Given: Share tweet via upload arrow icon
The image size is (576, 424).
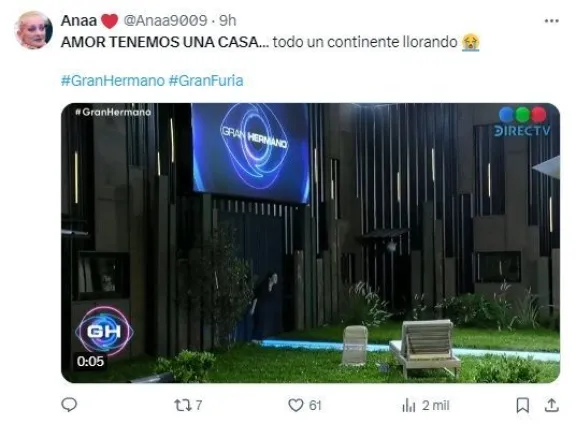Looking at the screenshot, I should (x=551, y=405).
